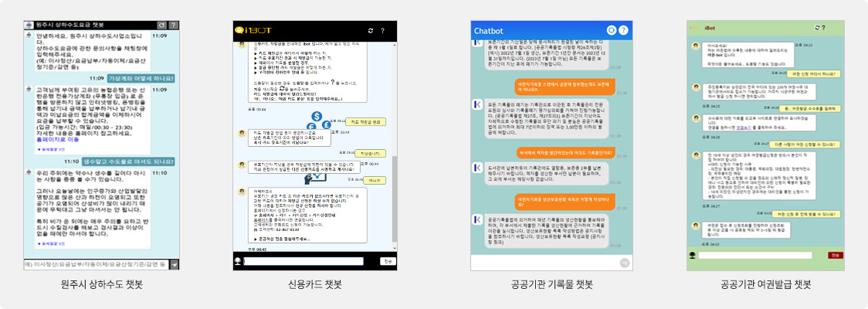Click 아니오 yellow reply button

[375, 181]
